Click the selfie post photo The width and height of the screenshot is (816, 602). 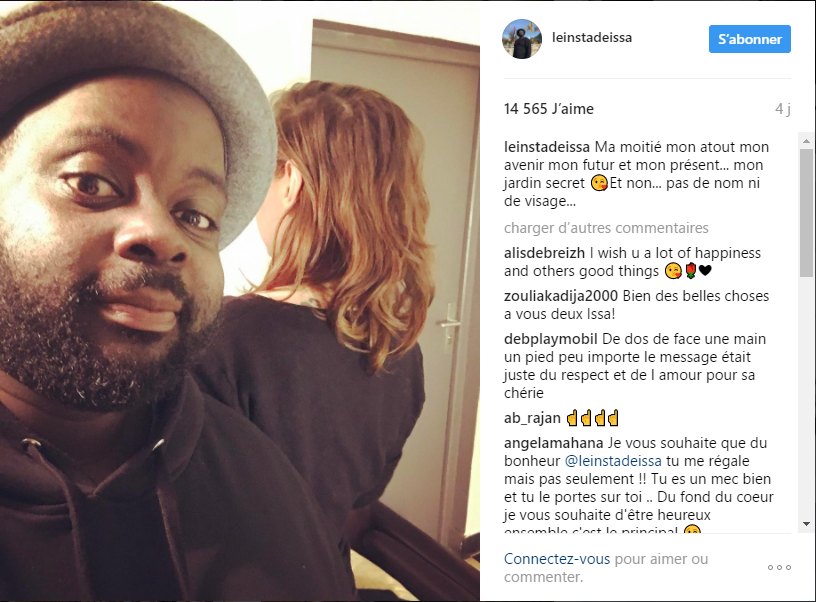[x=240, y=301]
